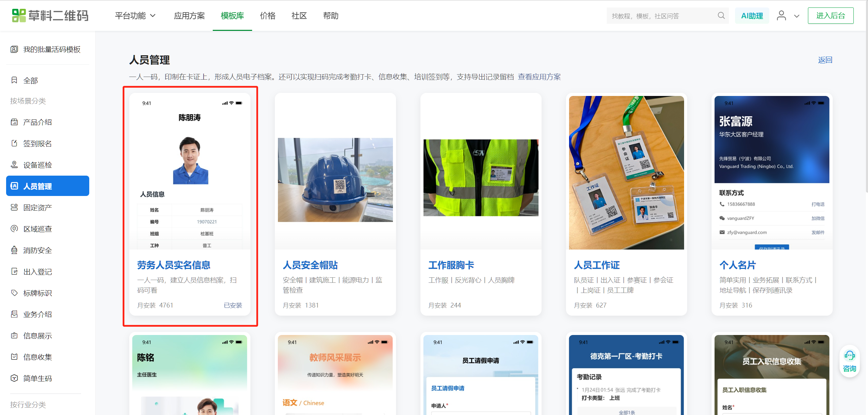Open the 帮助 nav item

[331, 16]
